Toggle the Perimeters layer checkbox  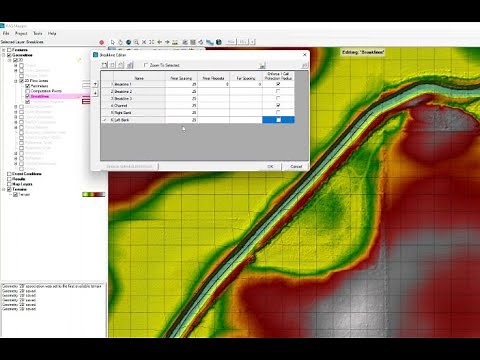click(x=28, y=86)
